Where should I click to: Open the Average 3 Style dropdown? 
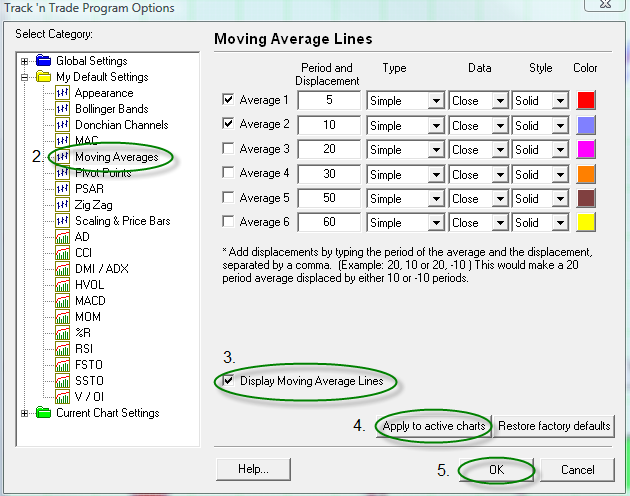coord(560,150)
